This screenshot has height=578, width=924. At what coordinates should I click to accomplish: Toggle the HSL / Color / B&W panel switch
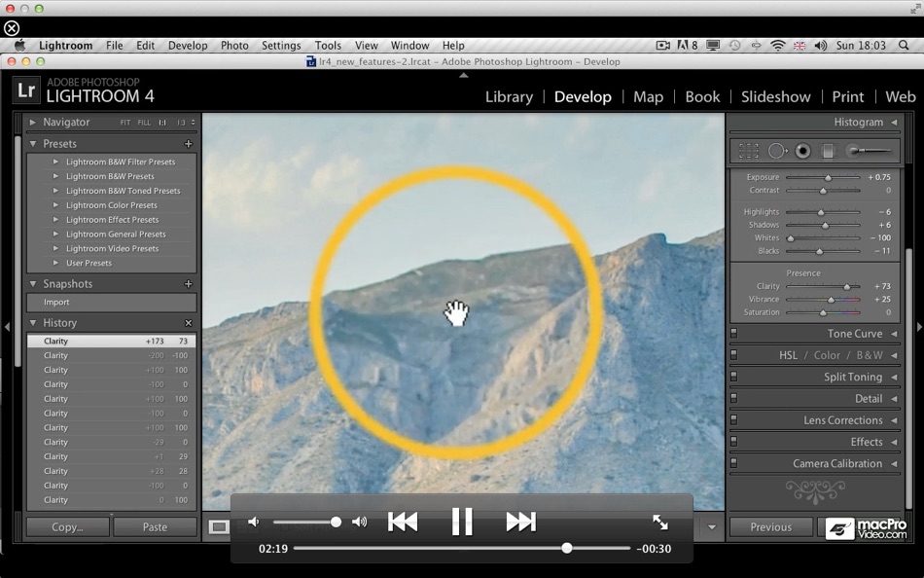[x=734, y=355]
